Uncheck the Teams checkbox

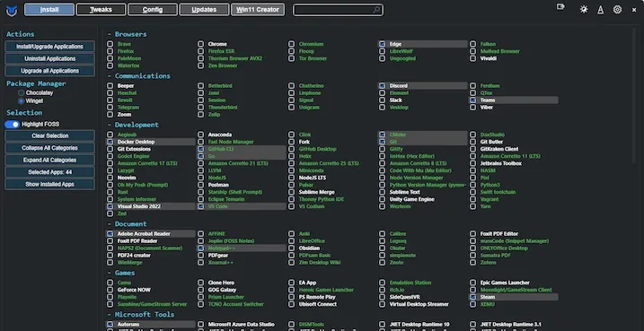[472, 100]
